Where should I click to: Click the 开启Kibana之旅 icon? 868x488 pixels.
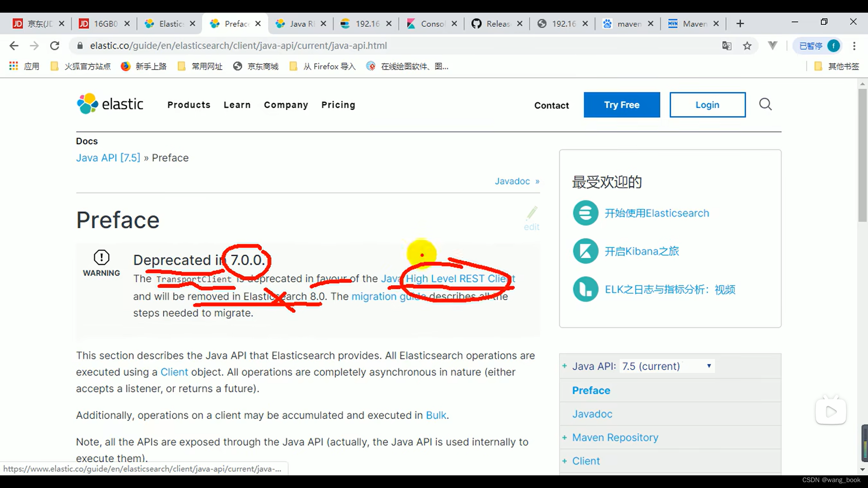585,251
